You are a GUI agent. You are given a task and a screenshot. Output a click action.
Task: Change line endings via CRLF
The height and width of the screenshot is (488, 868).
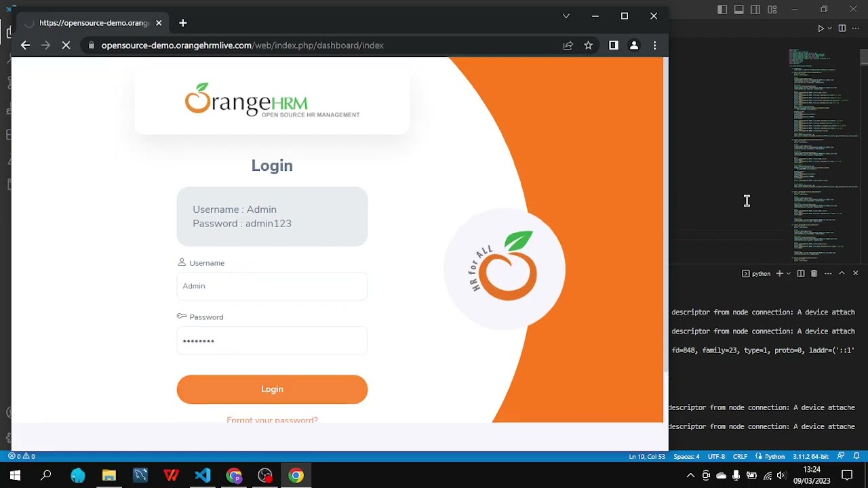740,456
